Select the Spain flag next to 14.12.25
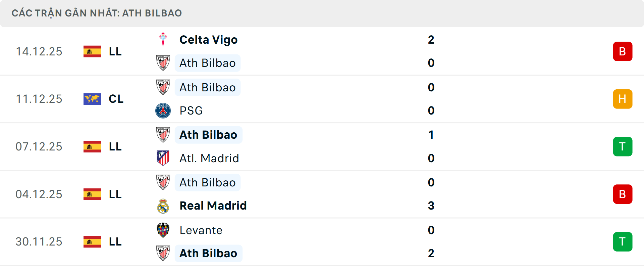This screenshot has height=266, width=644. tap(92, 51)
